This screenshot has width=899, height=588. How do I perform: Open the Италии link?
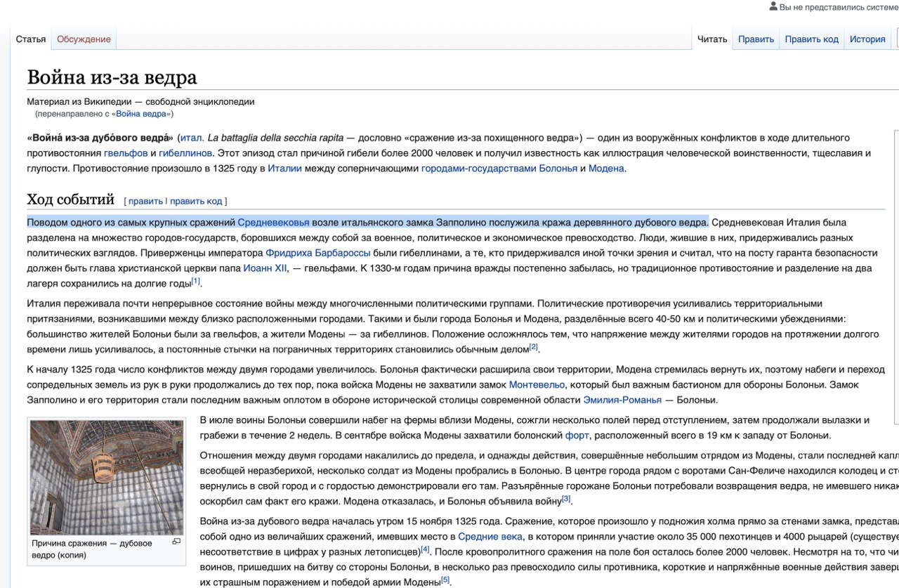tap(284, 169)
